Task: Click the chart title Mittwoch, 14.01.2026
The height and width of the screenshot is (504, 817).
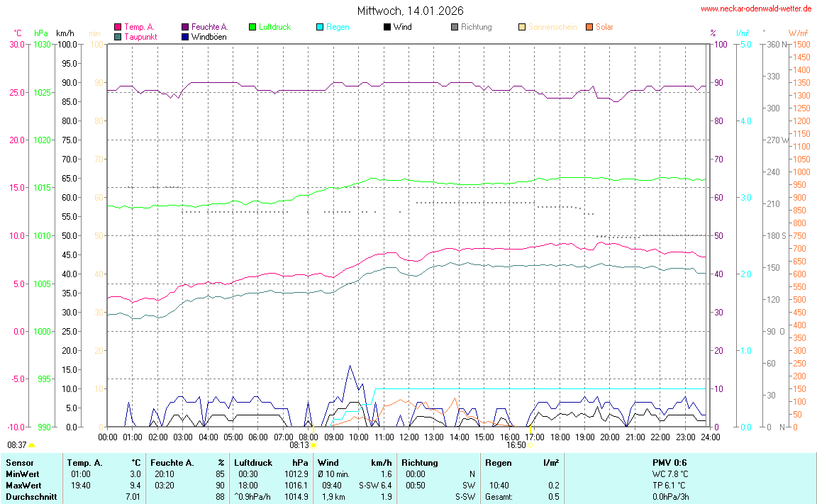Action: point(411,11)
